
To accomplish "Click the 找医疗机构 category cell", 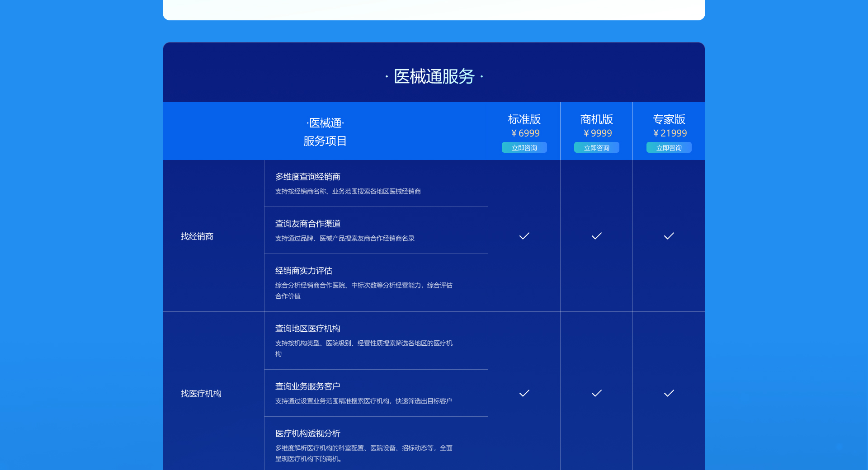I will pos(201,394).
